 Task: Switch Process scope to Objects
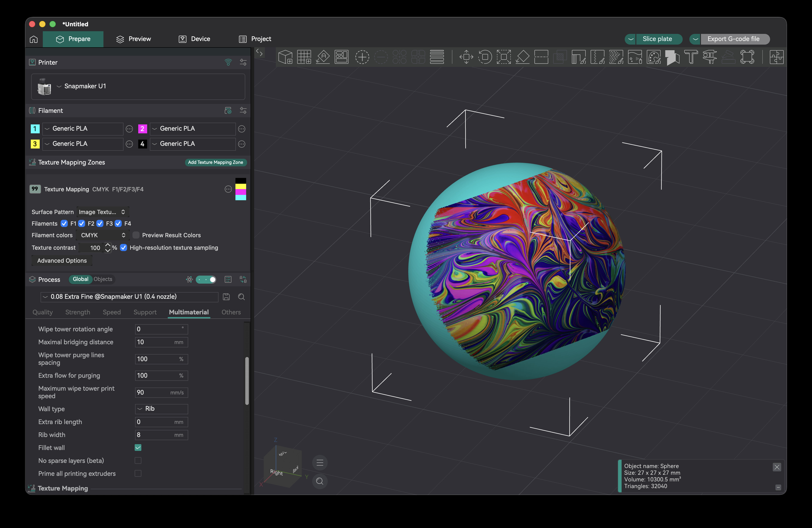[x=103, y=279]
